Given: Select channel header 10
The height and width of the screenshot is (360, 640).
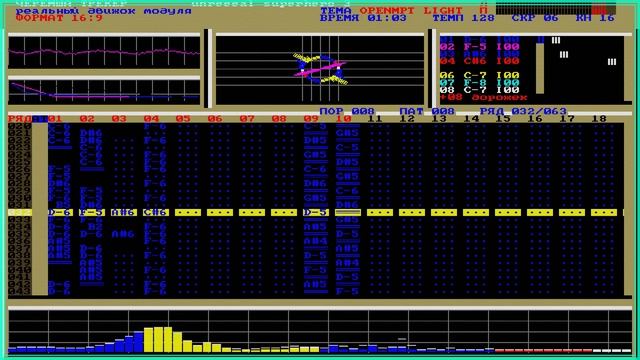Looking at the screenshot, I should pyautogui.click(x=343, y=119).
